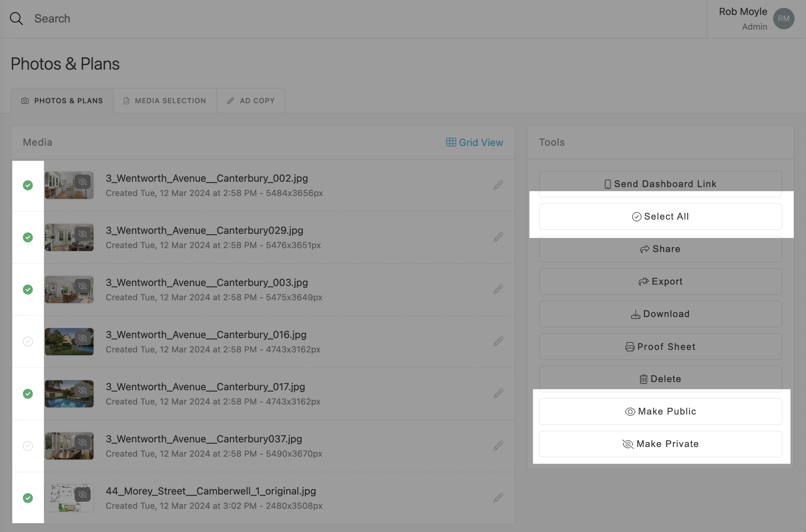
Task: Switch to the Media Selection tab
Action: pos(165,101)
